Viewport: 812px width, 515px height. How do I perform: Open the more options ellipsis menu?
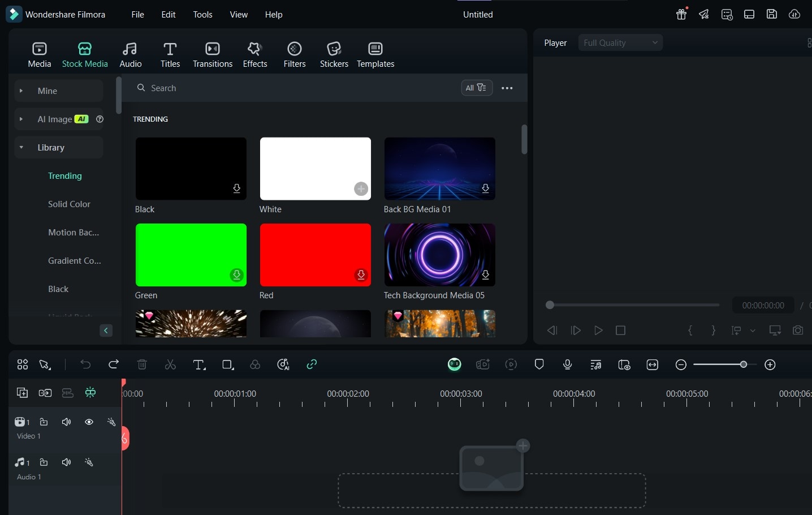(507, 88)
